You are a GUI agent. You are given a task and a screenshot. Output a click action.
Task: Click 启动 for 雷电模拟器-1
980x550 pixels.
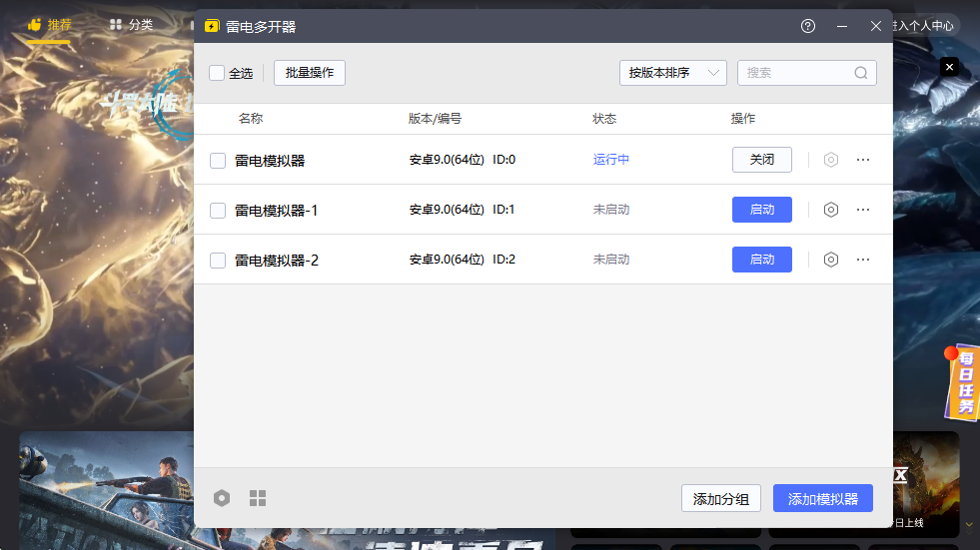click(762, 210)
